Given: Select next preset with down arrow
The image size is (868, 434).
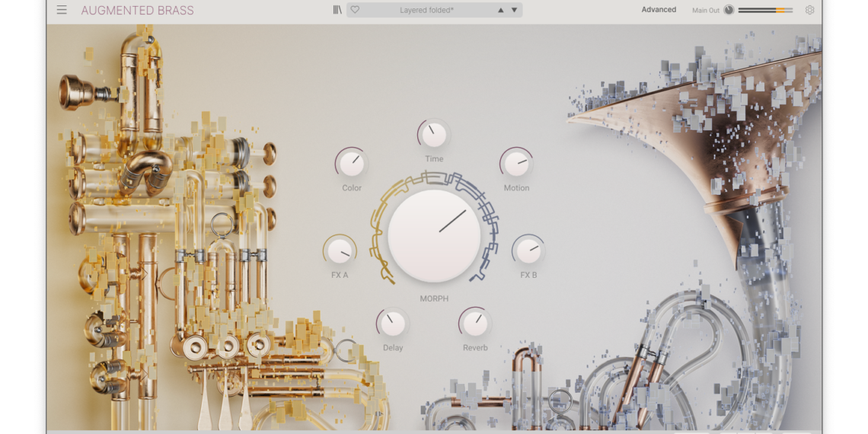Looking at the screenshot, I should 514,11.
